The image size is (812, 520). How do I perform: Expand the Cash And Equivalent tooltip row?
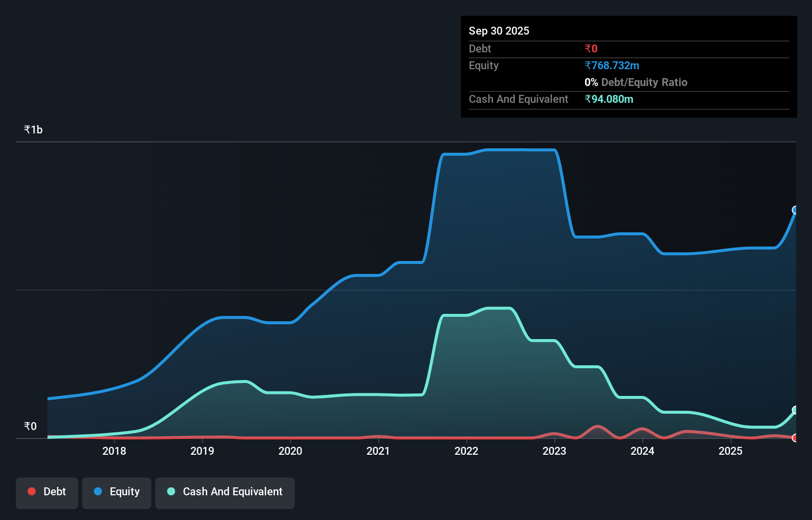point(518,99)
